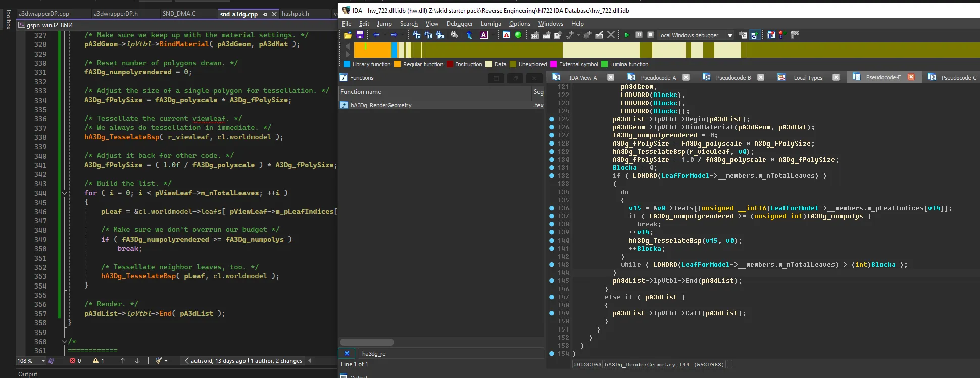This screenshot has height=378, width=980.
Task: Click the Jump back arrow in IDA toolbar
Action: [376, 35]
